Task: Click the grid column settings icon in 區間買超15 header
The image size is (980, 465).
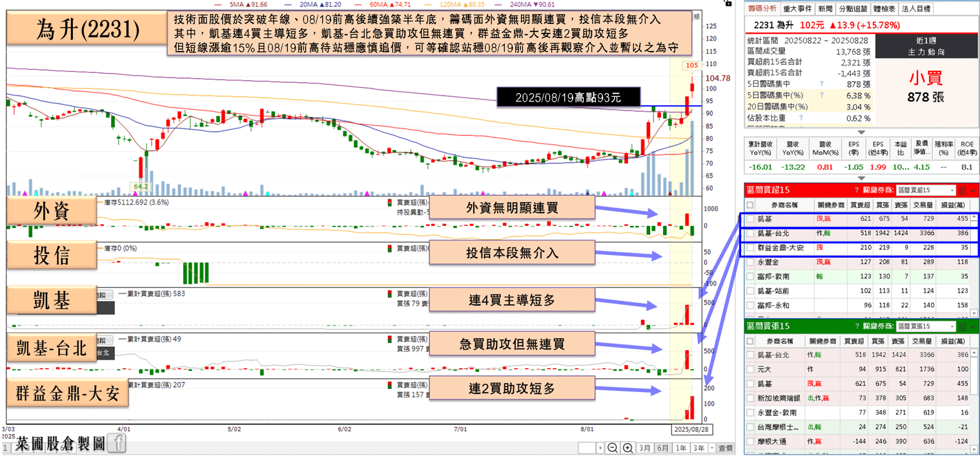Action: (x=962, y=191)
